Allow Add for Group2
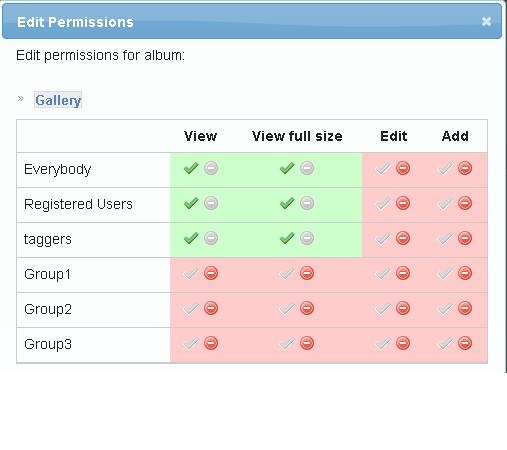507x450 pixels. point(445,308)
